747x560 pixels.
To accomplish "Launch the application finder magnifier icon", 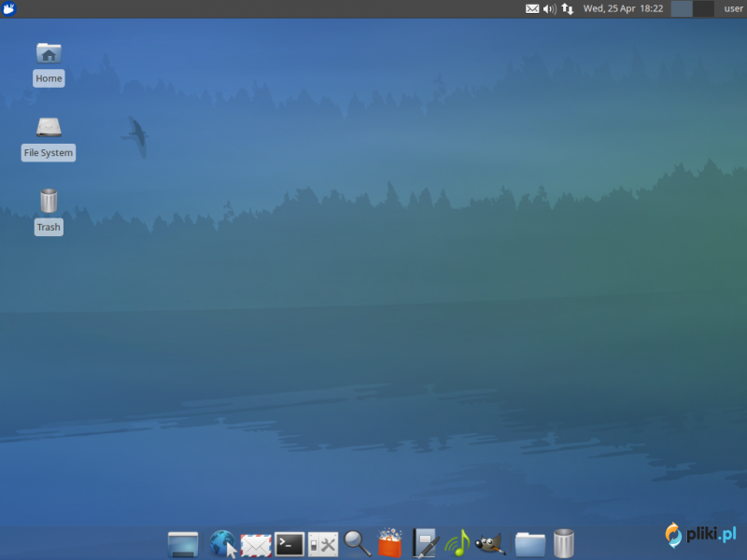I will click(x=358, y=543).
